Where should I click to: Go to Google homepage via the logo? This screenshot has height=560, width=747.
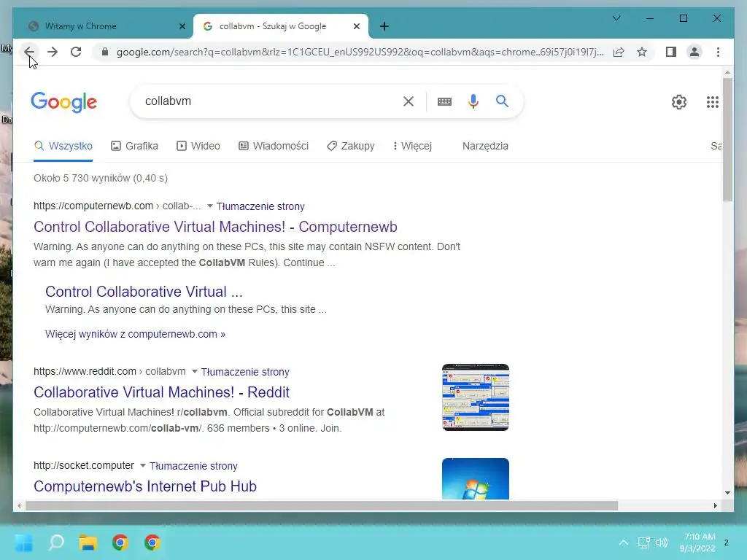click(x=64, y=102)
